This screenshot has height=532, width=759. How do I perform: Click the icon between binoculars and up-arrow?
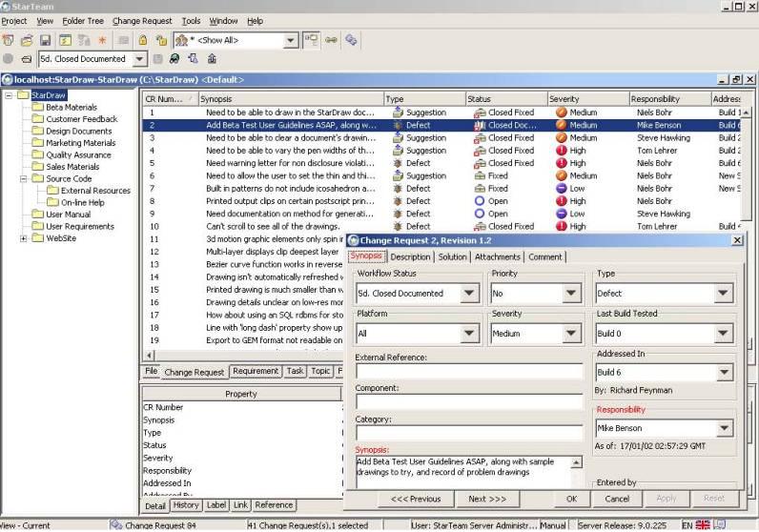193,59
